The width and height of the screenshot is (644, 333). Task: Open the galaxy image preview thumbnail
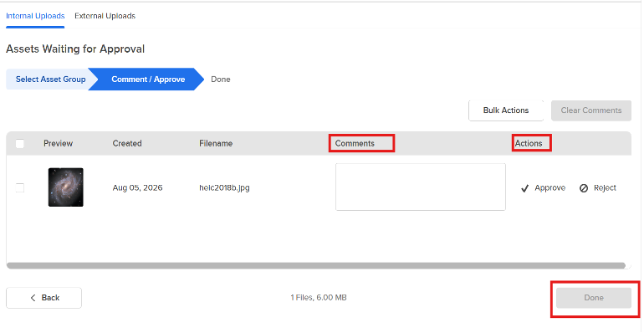click(x=66, y=187)
